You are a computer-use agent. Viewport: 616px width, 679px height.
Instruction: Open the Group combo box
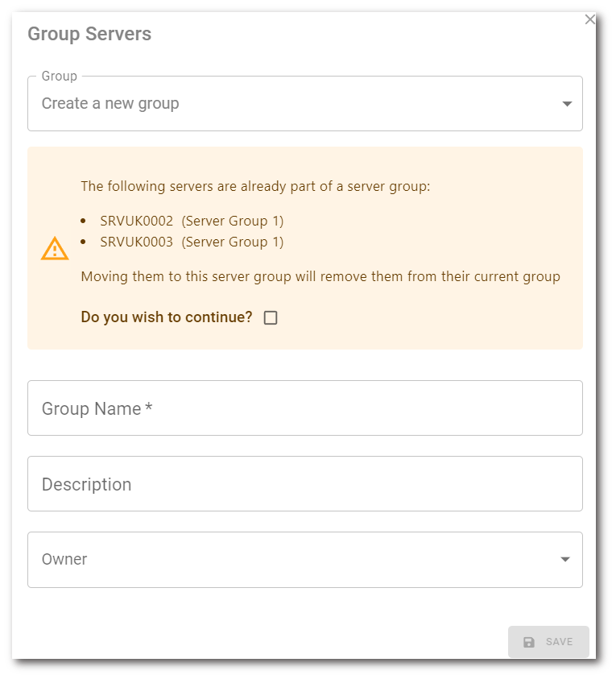304,103
